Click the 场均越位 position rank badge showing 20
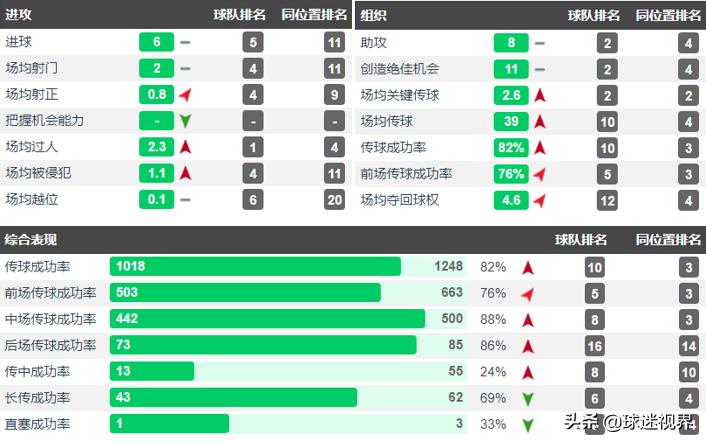The width and height of the screenshot is (706, 443). pos(334,199)
